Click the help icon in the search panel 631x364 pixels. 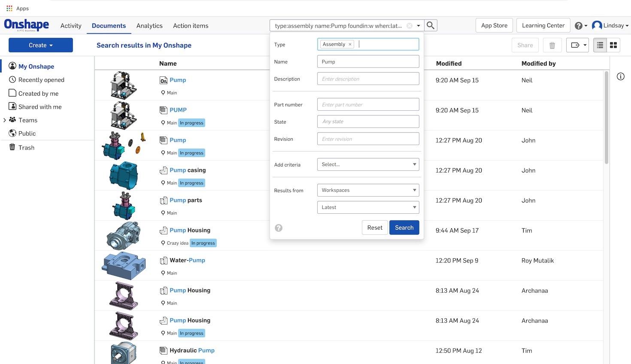(x=279, y=227)
